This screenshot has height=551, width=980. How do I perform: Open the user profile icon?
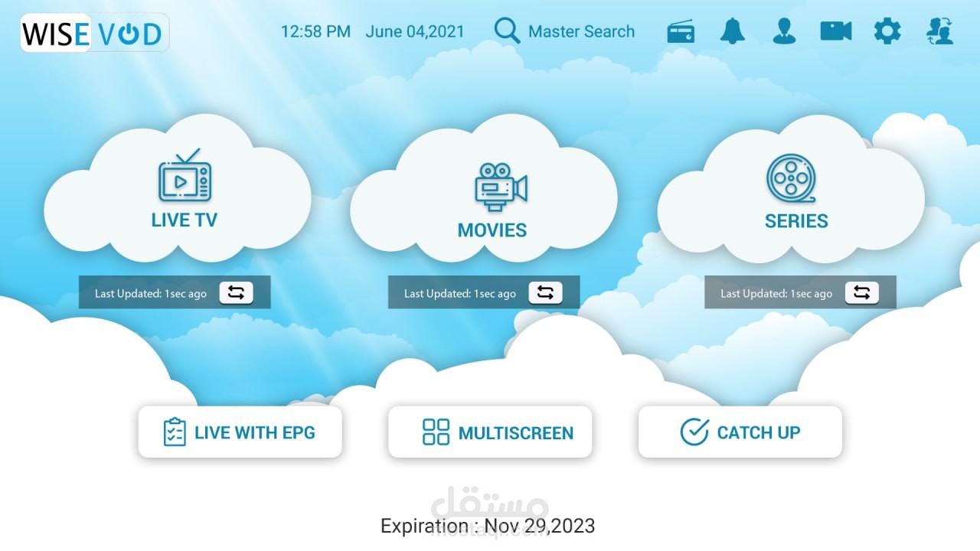[784, 31]
